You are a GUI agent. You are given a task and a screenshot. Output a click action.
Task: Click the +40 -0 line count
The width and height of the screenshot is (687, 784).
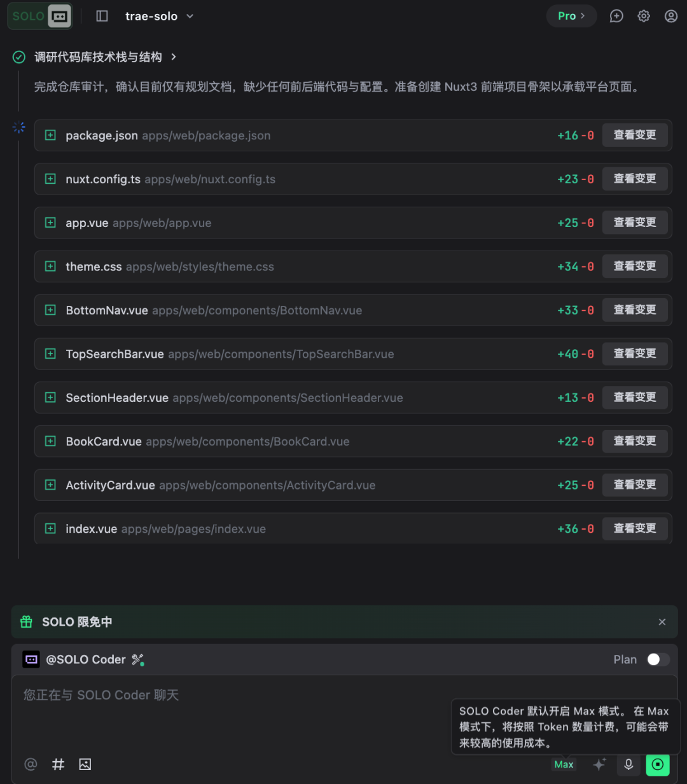tap(576, 354)
